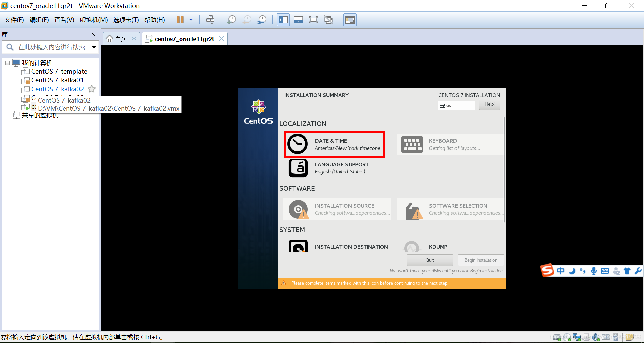Toggle the thumbnail bar view icon
Screen dimensions: 644x343
pos(298,20)
